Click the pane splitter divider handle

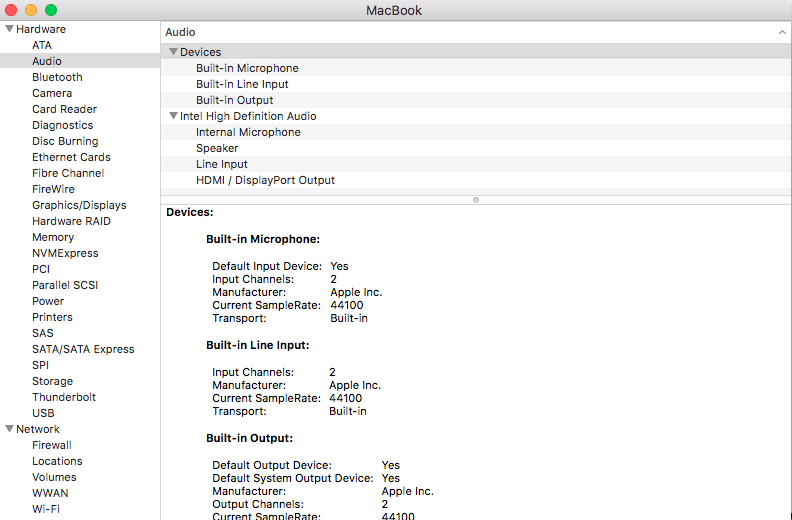476,199
